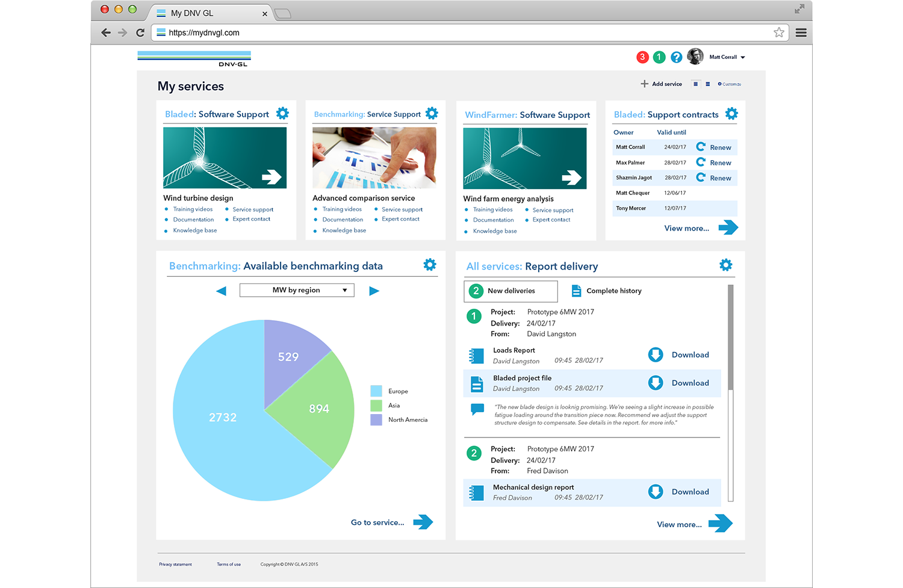Screen dimensions: 903x588
Task: Open Documentation under Wind turbine design
Action: 193,220
